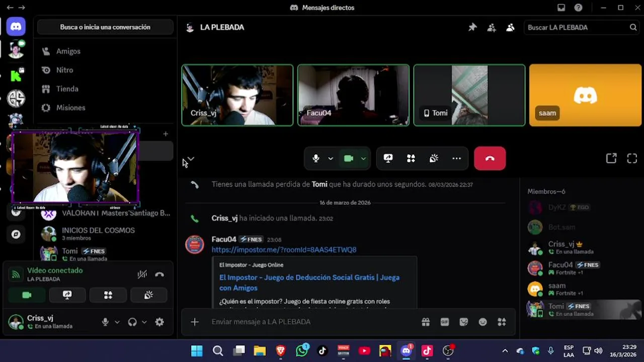The image size is (644, 362).
Task: Open the gift icon in message bar
Action: [x=426, y=322]
